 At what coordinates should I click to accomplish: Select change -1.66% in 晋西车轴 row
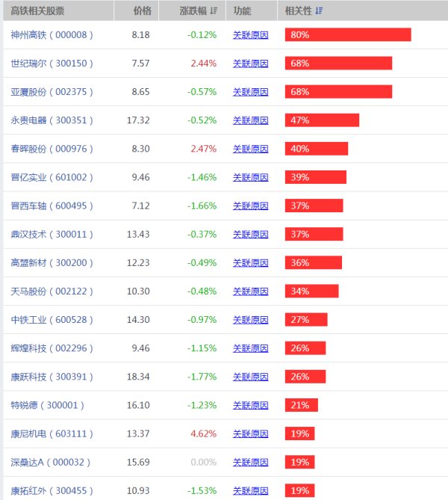pyautogui.click(x=202, y=206)
